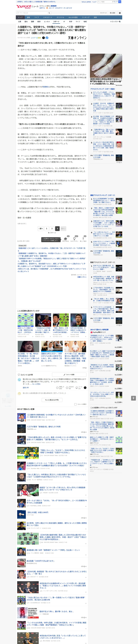
Task: Open the ライブ tab in the dark navigation bar
Action: [x=37, y=17]
